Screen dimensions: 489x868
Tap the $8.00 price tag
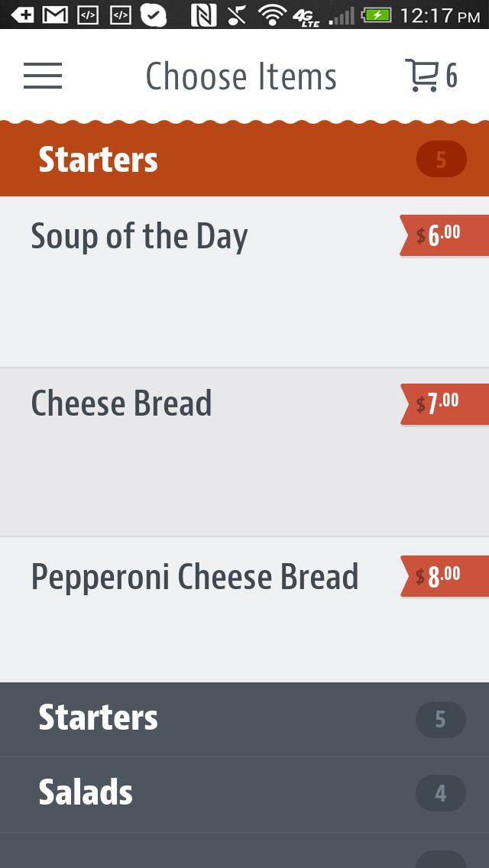[444, 575]
